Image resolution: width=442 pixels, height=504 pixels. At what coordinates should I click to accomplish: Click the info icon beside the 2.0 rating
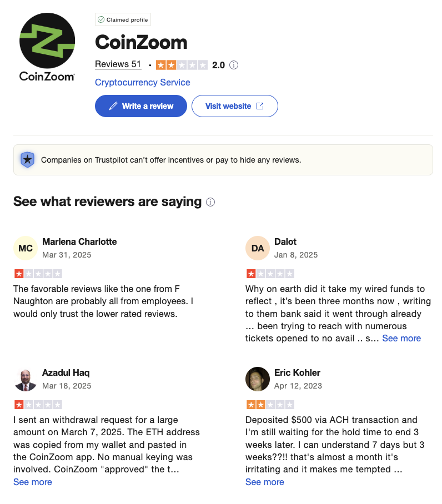click(234, 65)
